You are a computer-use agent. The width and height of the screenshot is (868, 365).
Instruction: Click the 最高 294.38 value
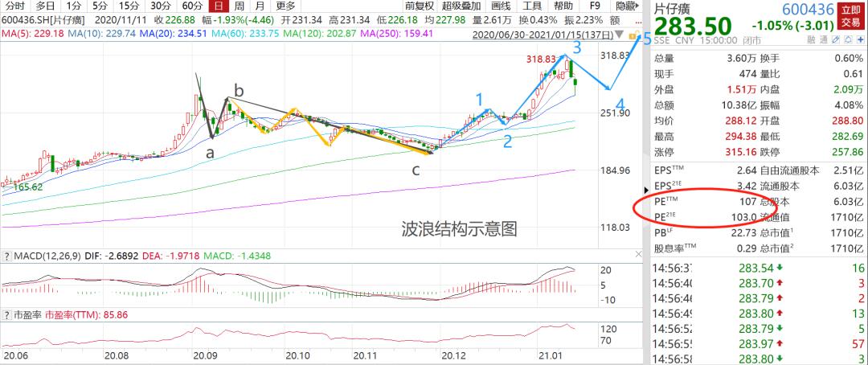(739, 136)
